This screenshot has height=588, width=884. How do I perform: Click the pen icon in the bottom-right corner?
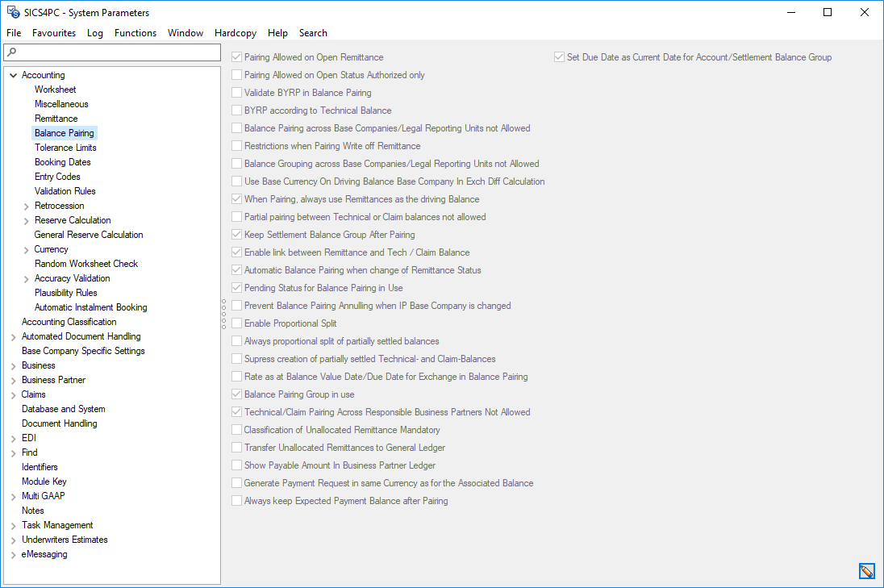866,570
